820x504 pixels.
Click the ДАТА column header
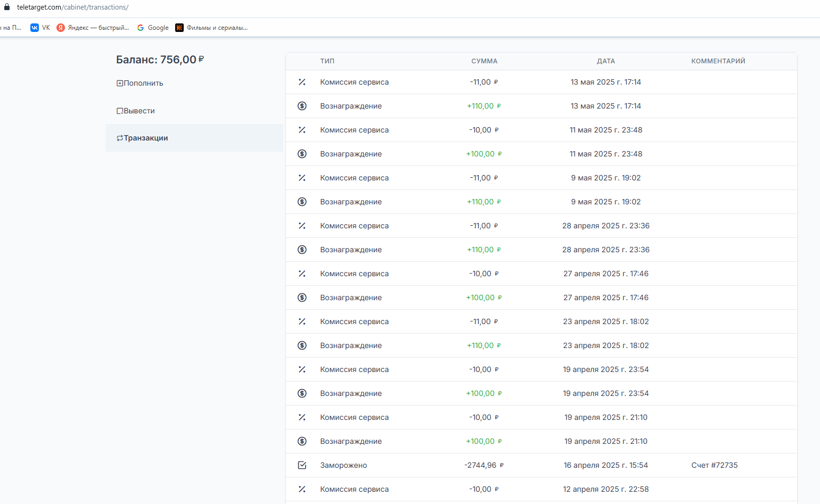click(606, 61)
